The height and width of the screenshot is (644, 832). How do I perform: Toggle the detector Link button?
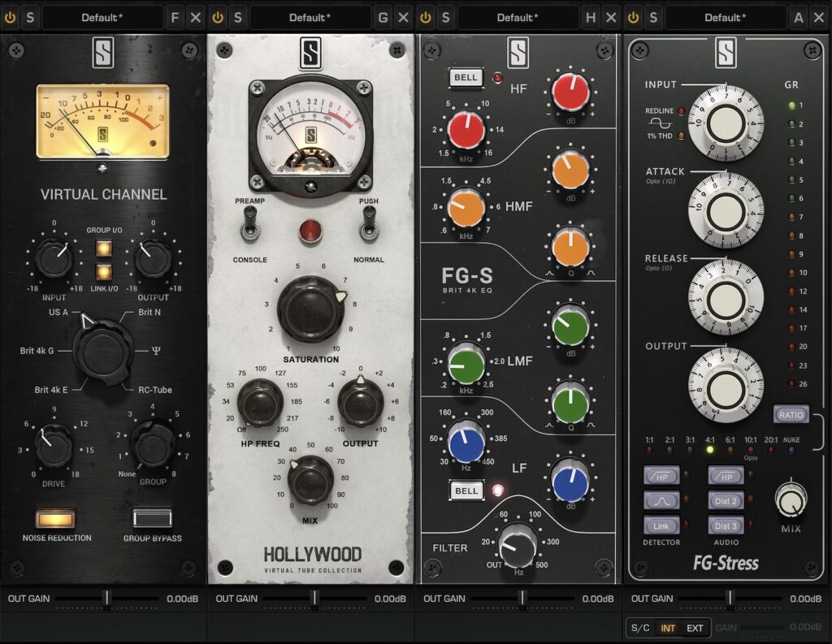pos(661,525)
